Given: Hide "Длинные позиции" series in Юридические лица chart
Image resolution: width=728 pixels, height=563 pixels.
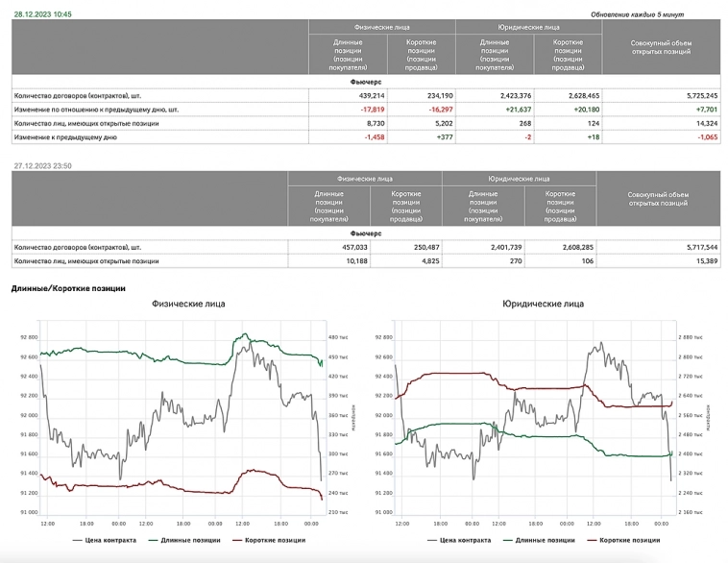Looking at the screenshot, I should pyautogui.click(x=536, y=540).
